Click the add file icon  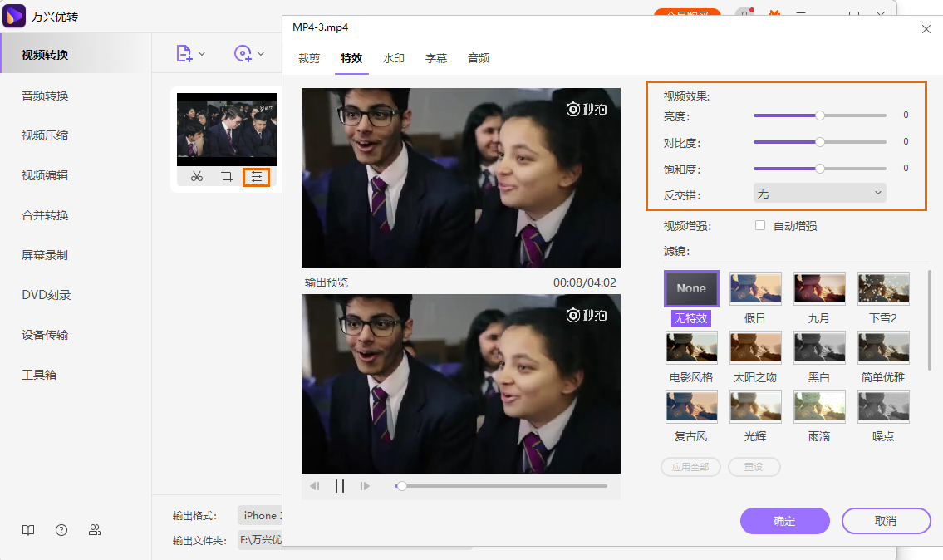184,54
